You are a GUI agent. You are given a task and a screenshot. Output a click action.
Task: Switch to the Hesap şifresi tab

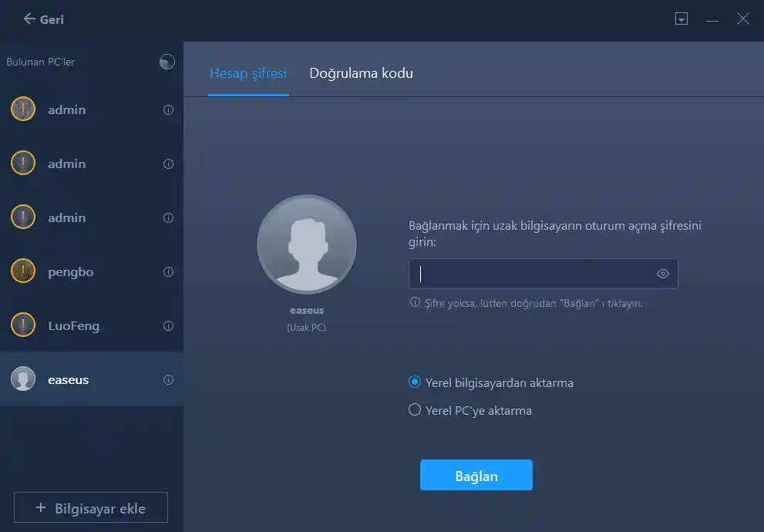click(x=247, y=73)
